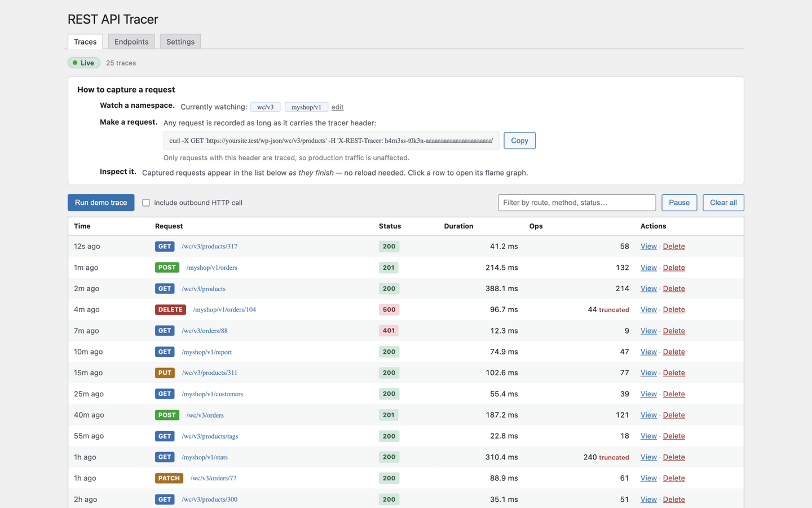Screen dimensions: 812x508
Task: View the PATCH /wc/v3/orders/77 trace
Action: [x=648, y=478]
